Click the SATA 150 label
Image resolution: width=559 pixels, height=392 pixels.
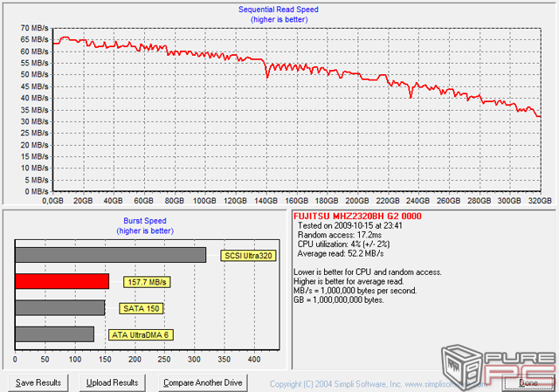[x=141, y=308]
